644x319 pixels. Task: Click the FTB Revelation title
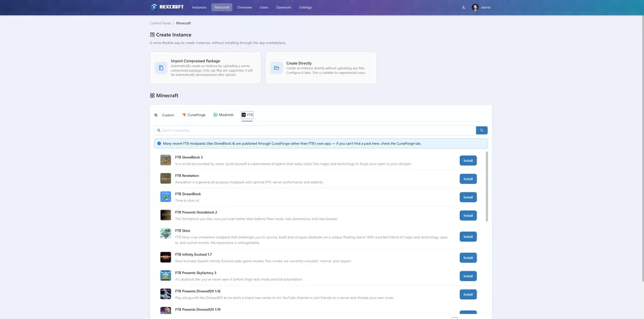(187, 176)
